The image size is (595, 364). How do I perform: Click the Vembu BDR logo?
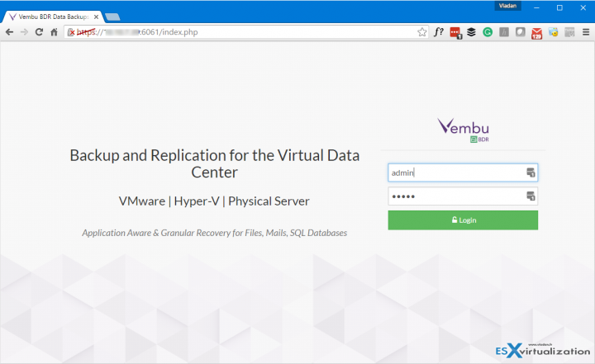(463, 130)
